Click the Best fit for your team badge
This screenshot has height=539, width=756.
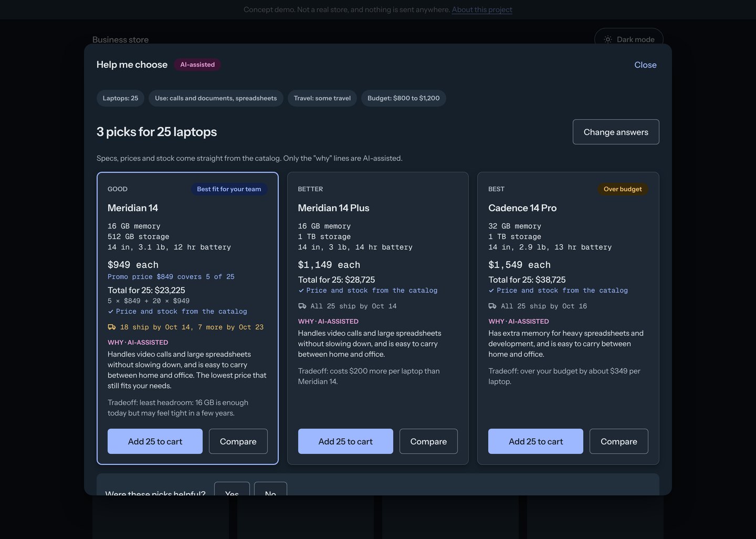[229, 189]
